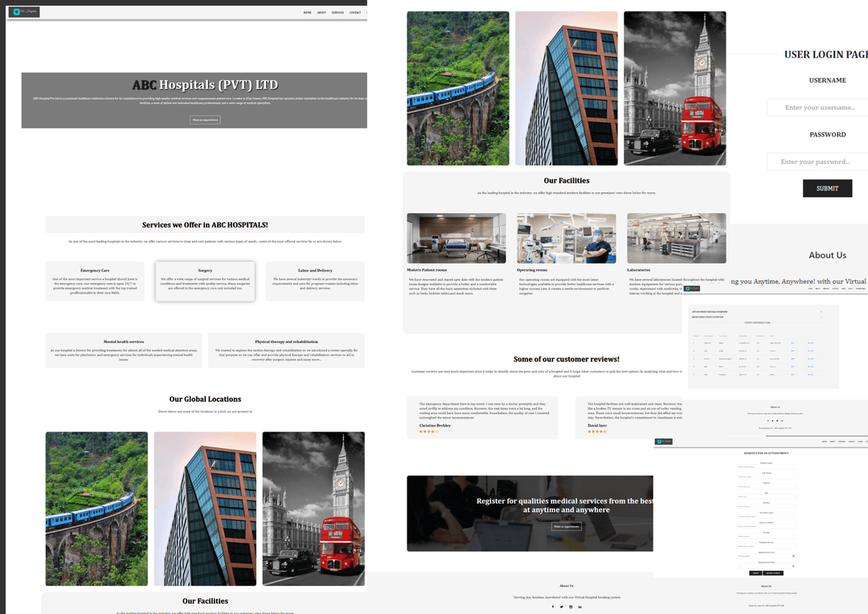Open the Facebook icon under the 'Serving you Anytime' tagline

[552, 607]
